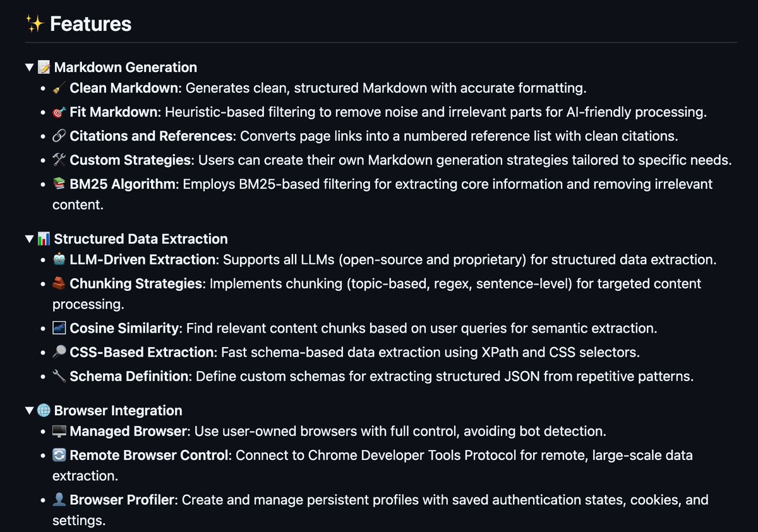Click the link icon beside Citations and References
Viewport: 758px width, 532px height.
pyautogui.click(x=59, y=136)
